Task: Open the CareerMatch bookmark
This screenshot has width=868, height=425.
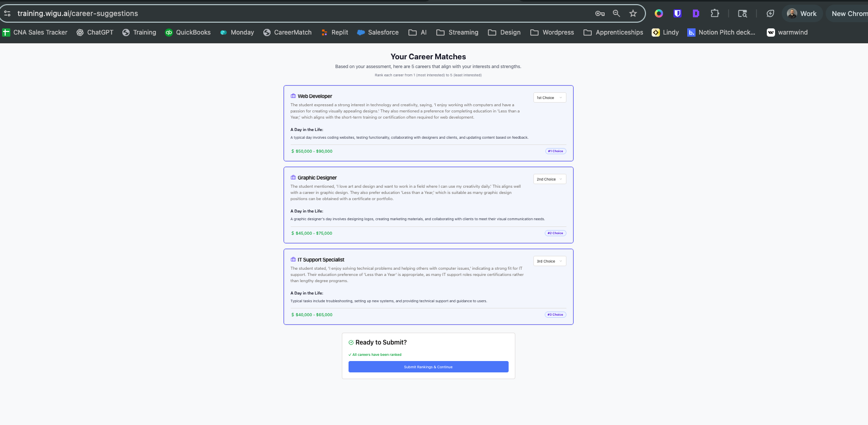Action: [287, 32]
